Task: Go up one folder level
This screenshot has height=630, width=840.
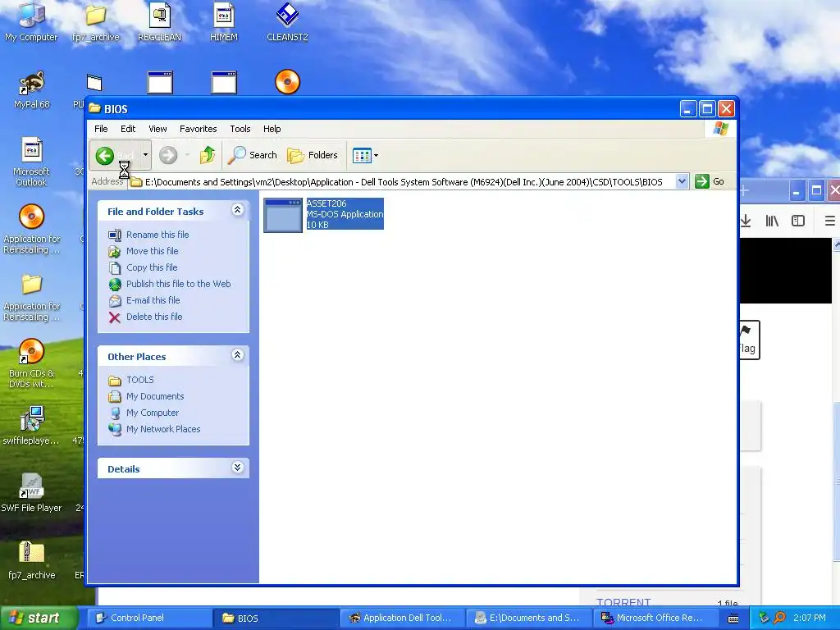Action: click(x=208, y=155)
